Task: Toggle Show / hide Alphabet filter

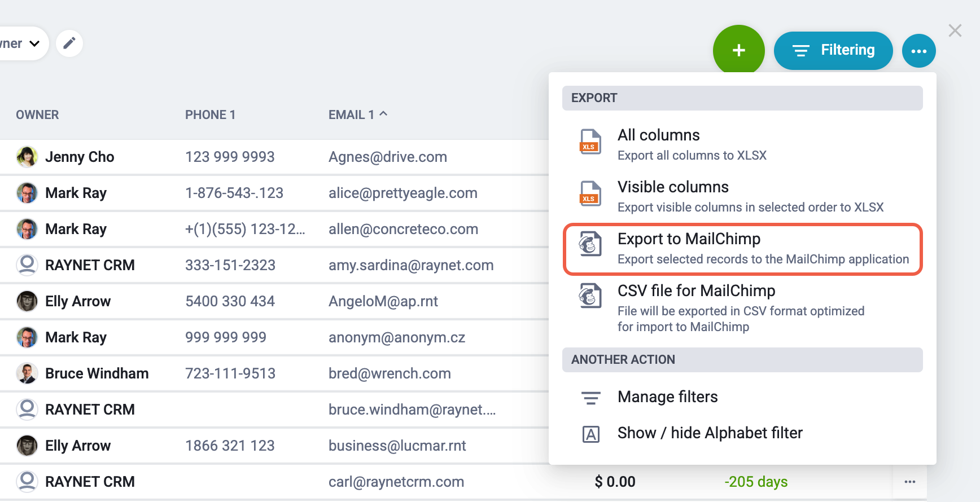Action: point(742,433)
